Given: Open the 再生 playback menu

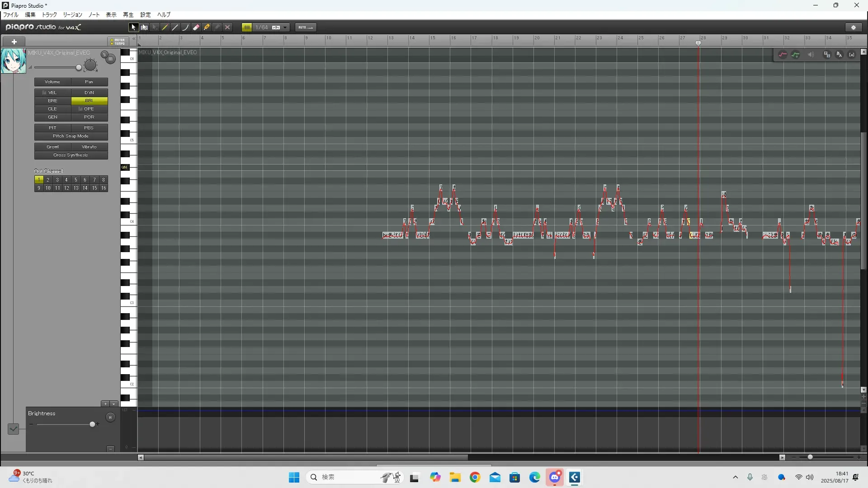Looking at the screenshot, I should 128,15.
